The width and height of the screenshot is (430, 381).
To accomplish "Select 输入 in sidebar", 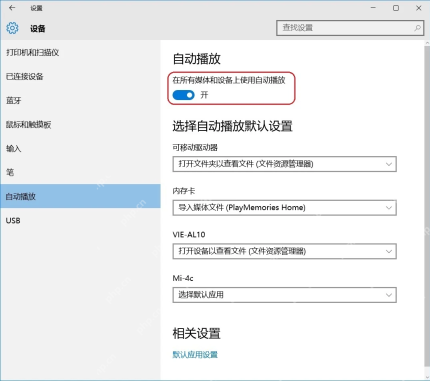I will point(80,148).
